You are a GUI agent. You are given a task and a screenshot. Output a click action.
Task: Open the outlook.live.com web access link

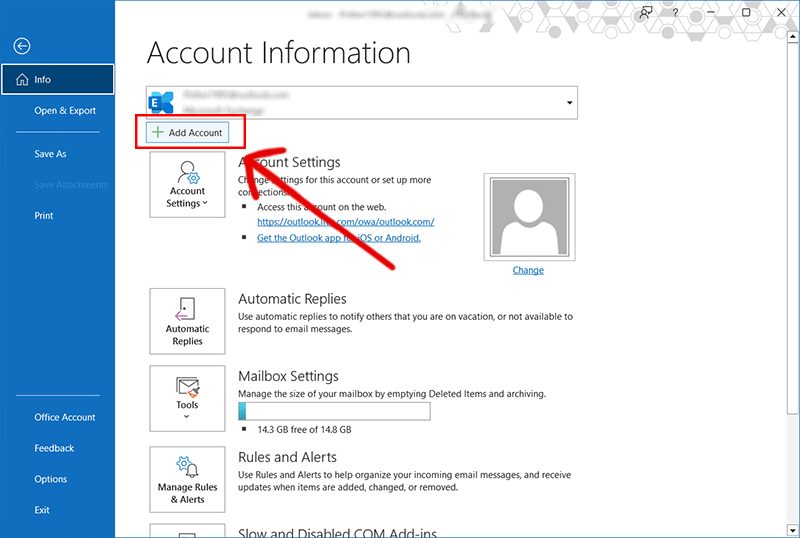[345, 222]
